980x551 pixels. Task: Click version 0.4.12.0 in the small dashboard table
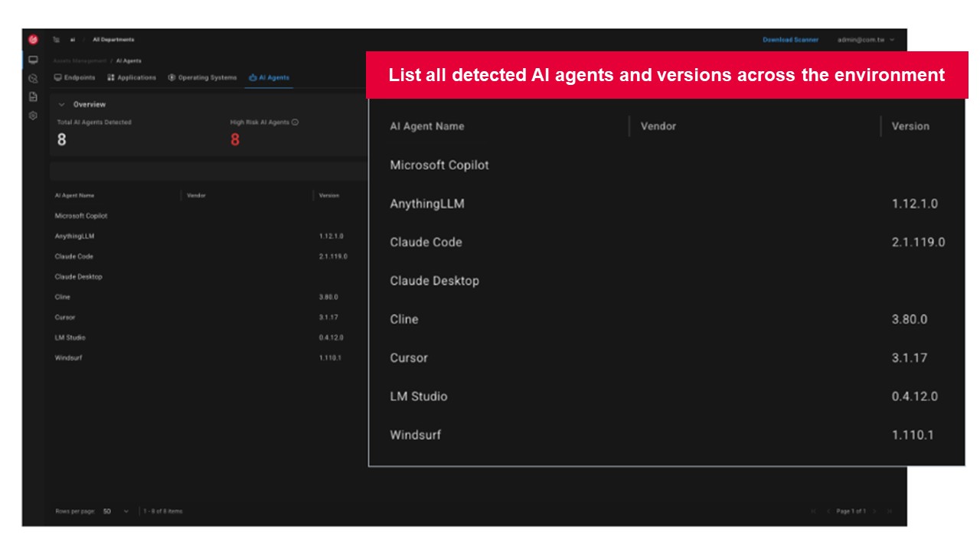coord(332,337)
